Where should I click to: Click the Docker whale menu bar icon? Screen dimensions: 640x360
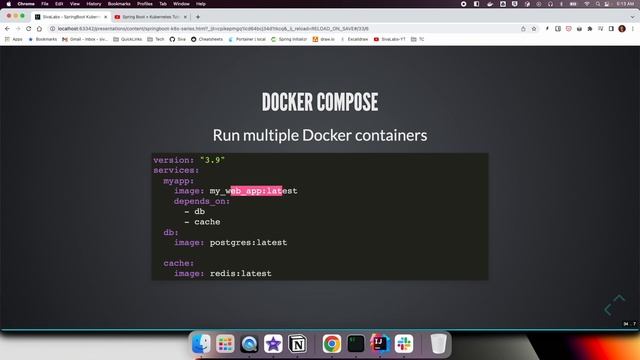point(490,4)
